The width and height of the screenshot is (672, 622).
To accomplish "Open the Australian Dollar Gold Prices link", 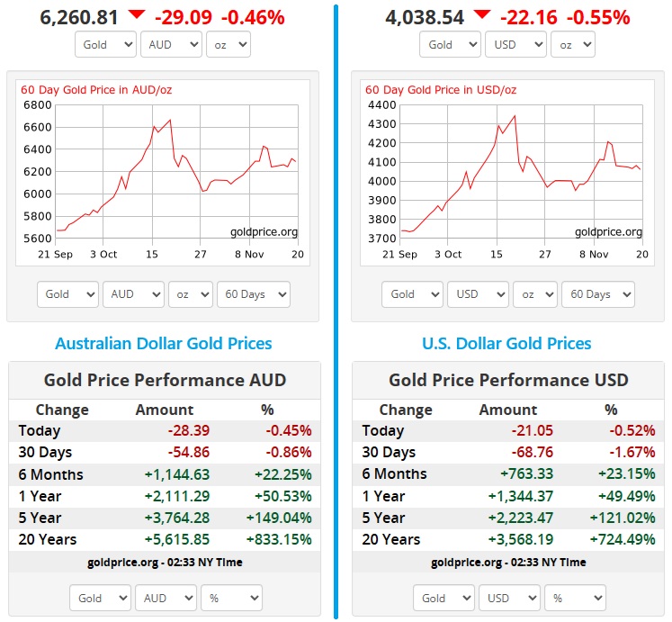I will coord(163,343).
